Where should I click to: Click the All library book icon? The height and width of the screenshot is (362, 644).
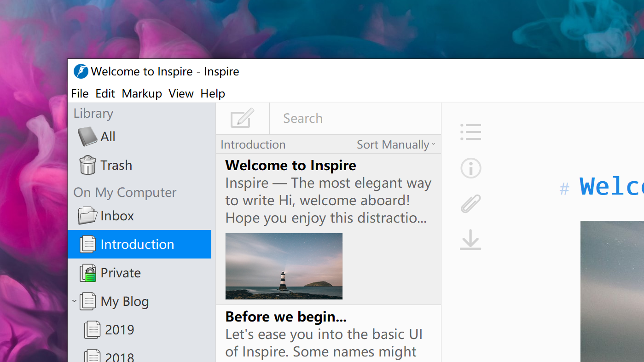pos(87,137)
